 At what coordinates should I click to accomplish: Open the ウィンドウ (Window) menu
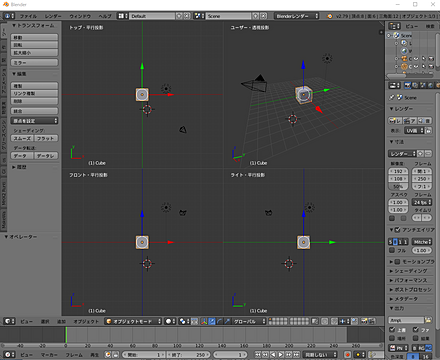[x=80, y=16]
